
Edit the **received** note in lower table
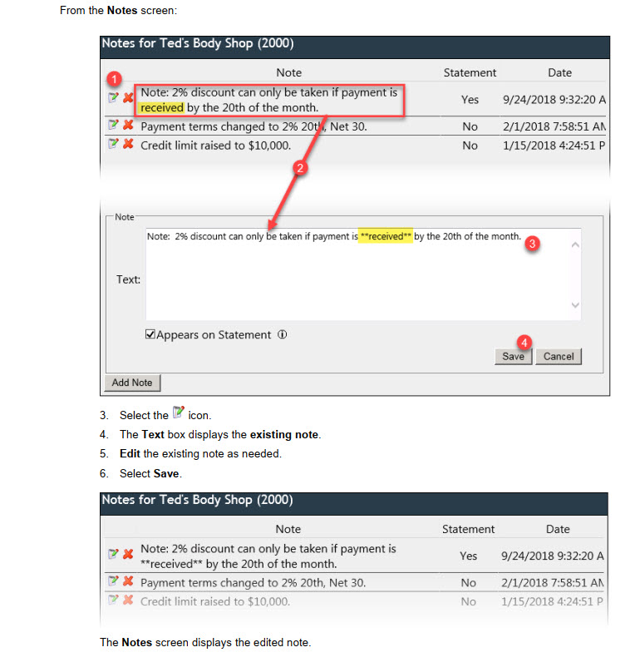113,555
